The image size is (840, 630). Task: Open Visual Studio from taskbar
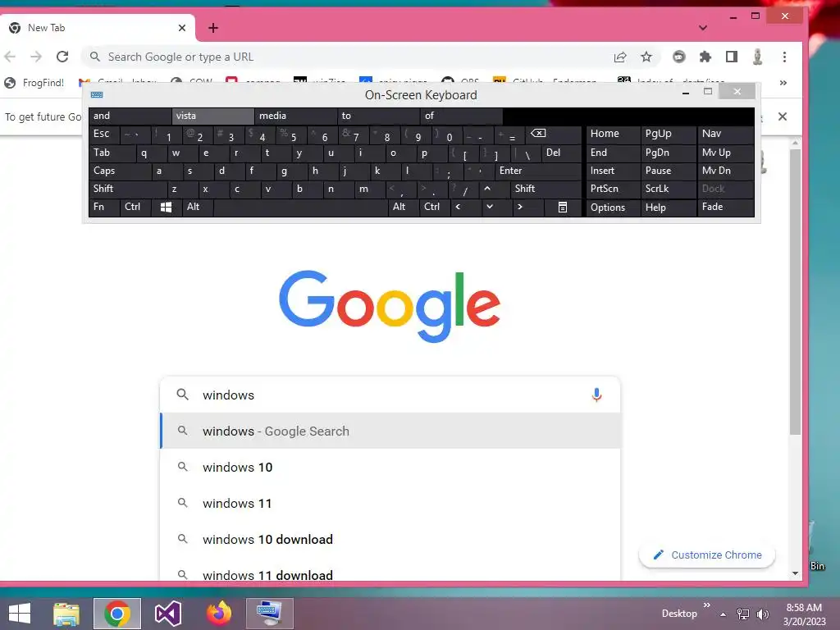coord(168,614)
